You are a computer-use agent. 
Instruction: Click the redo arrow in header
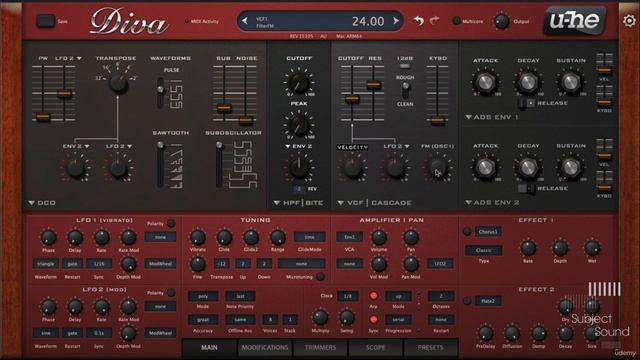point(434,20)
